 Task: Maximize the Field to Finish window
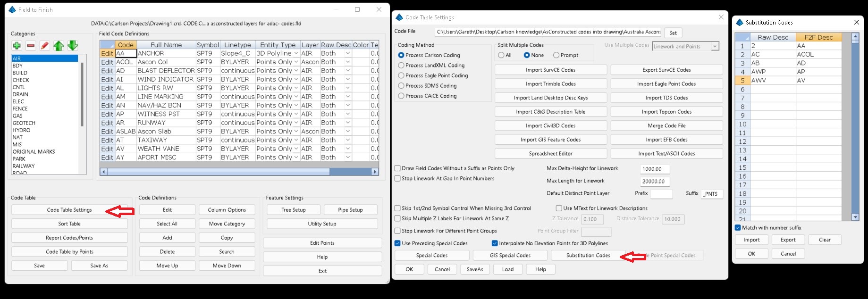[x=357, y=9]
